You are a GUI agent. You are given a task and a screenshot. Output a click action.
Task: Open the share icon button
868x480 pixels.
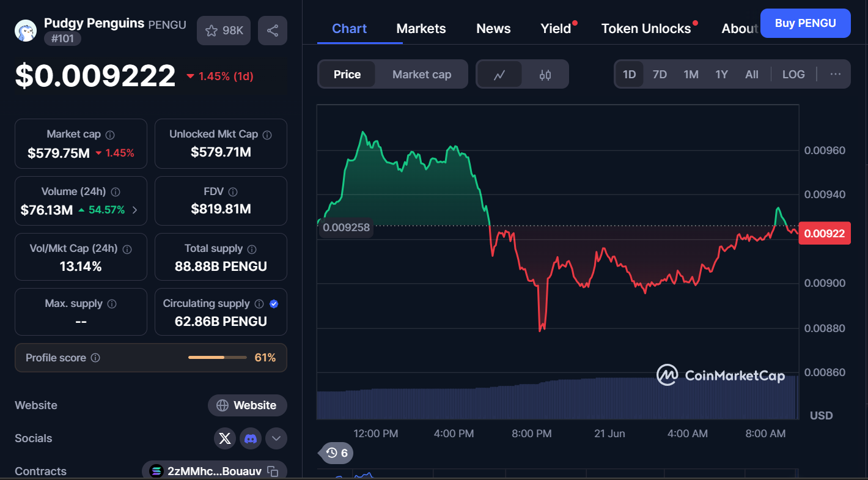click(273, 31)
